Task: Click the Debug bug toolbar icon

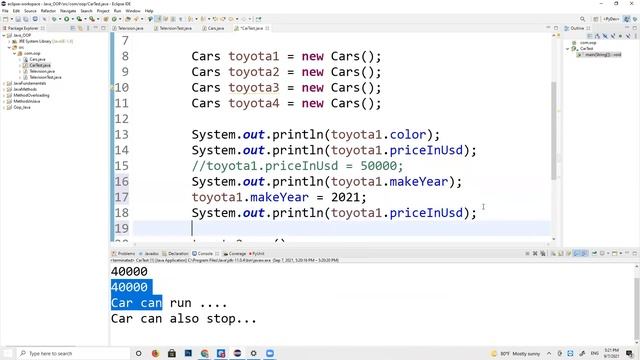Action: (x=54, y=19)
